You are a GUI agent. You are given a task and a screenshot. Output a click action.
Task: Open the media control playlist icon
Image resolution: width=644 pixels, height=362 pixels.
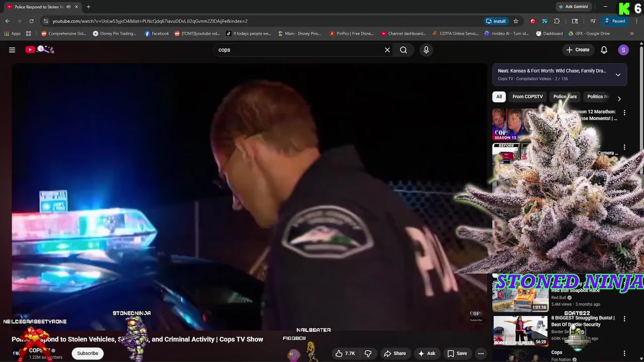[x=593, y=21]
